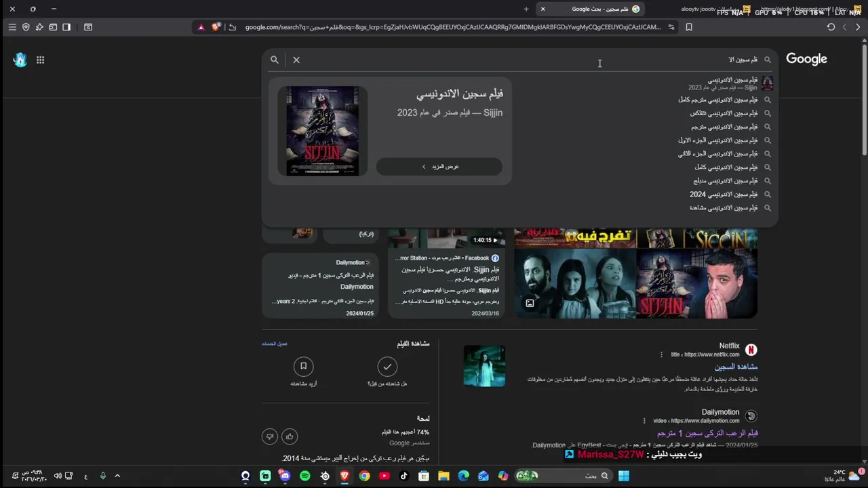Bookmark this page in Brave
This screenshot has height=488, width=868.
click(689, 27)
